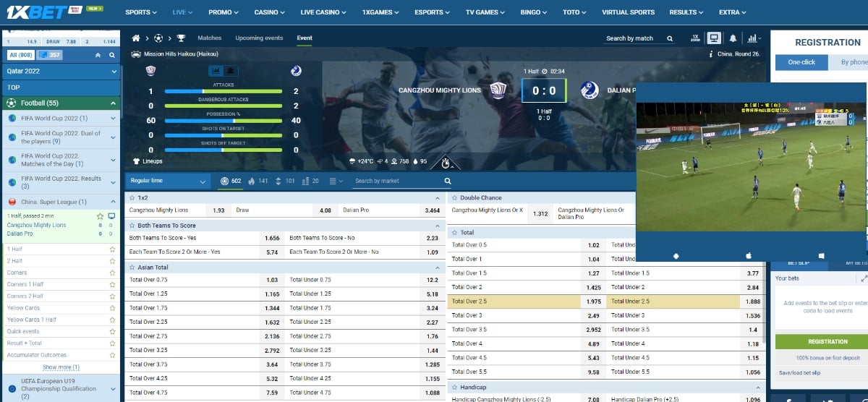Expand Qatar 2022 section
The width and height of the screenshot is (868, 402).
click(60, 72)
